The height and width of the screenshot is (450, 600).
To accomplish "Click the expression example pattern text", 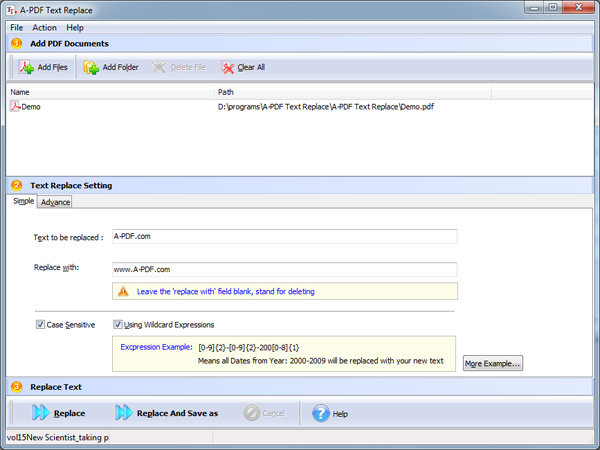I will tap(249, 347).
